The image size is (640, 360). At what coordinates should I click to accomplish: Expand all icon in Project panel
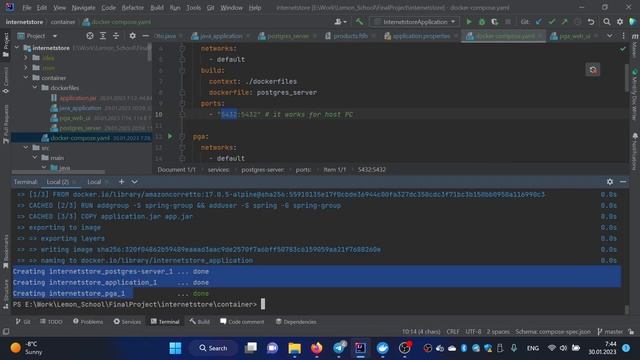click(x=103, y=36)
